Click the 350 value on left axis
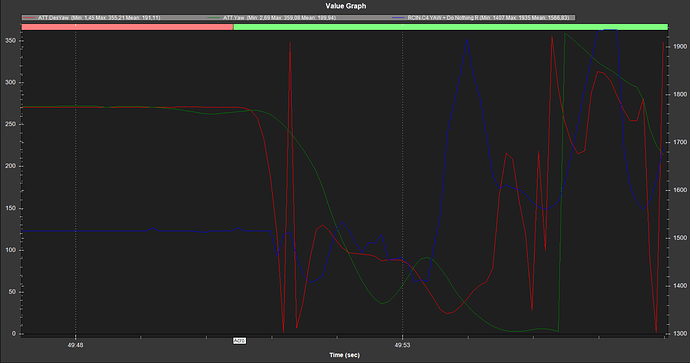This screenshot has height=363, width=690. [10, 41]
